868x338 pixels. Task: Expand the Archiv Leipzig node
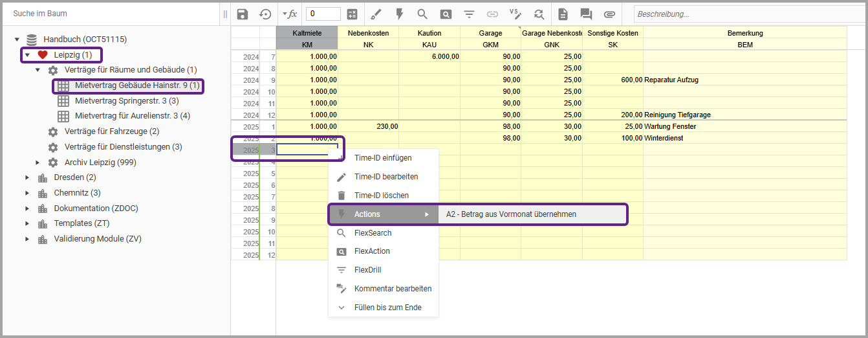coord(38,163)
